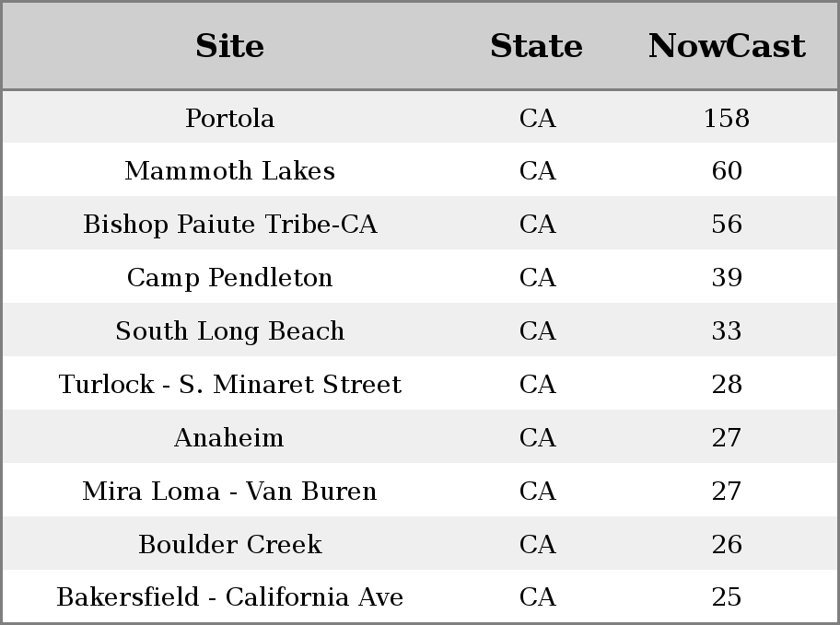Image resolution: width=840 pixels, height=625 pixels.
Task: Click the South Long Beach entry
Action: click(230, 331)
